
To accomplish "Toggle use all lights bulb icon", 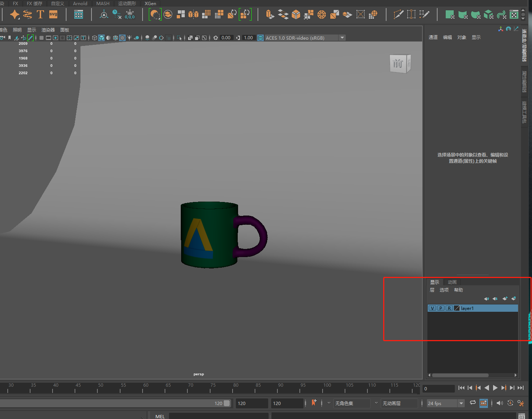I will coord(129,38).
